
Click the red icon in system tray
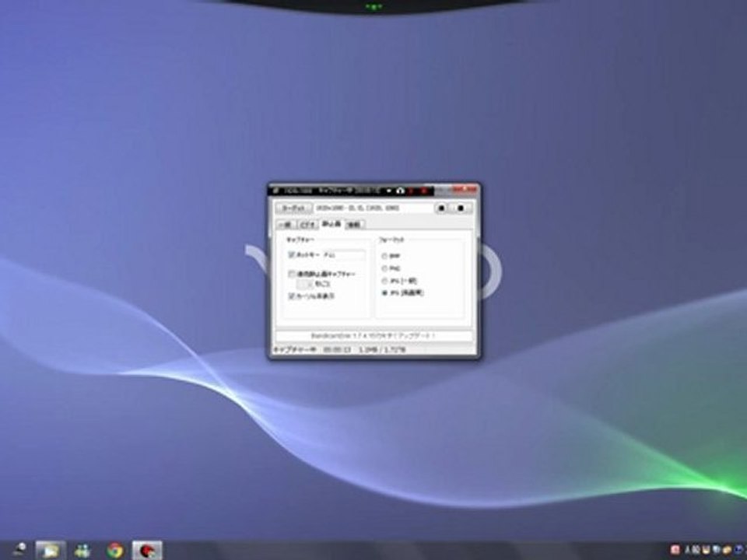[675, 550]
